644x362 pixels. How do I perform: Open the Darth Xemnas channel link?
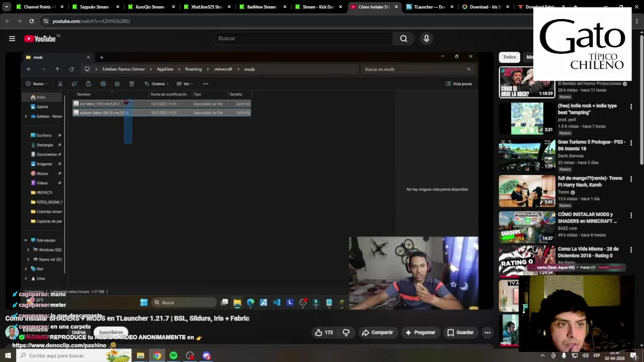(x=571, y=156)
